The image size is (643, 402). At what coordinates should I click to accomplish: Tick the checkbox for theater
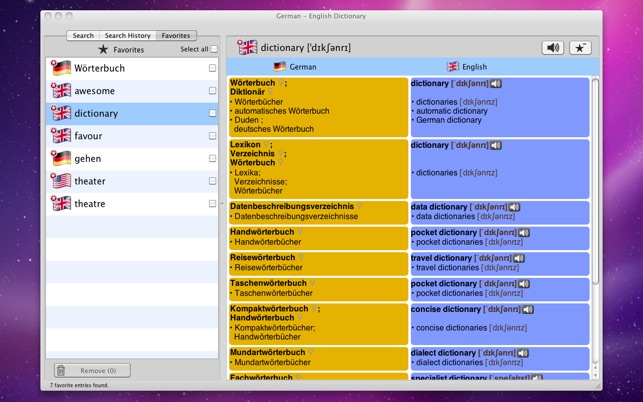tap(212, 181)
